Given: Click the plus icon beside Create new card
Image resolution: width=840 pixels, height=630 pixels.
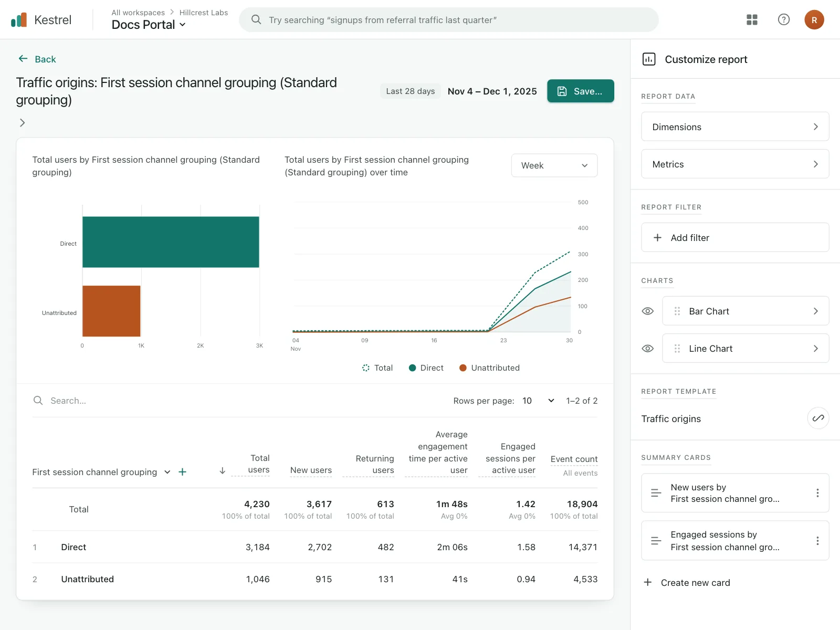Looking at the screenshot, I should [648, 582].
